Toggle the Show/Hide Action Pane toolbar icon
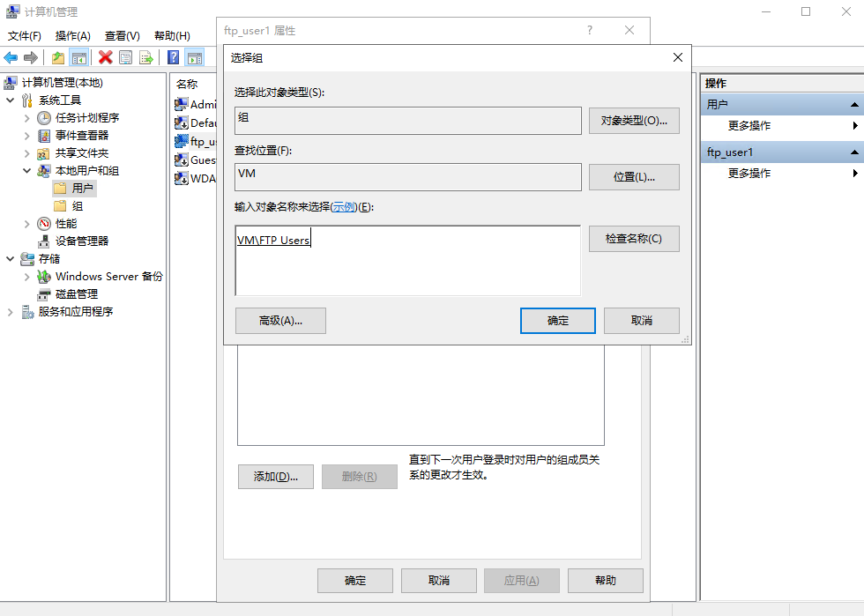 pyautogui.click(x=194, y=57)
